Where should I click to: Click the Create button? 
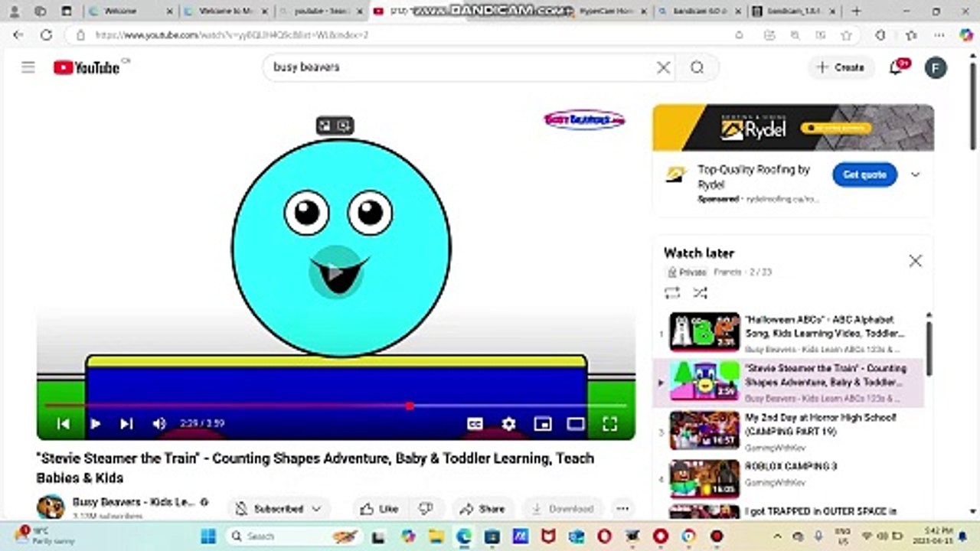coord(841,67)
